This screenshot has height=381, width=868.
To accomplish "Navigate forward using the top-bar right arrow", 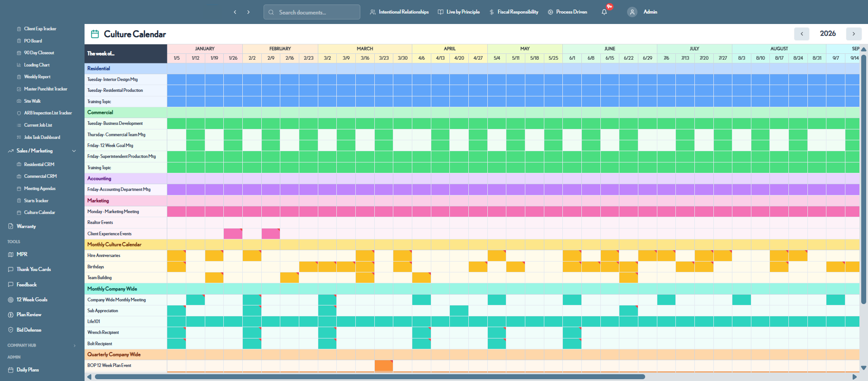I will click(248, 12).
